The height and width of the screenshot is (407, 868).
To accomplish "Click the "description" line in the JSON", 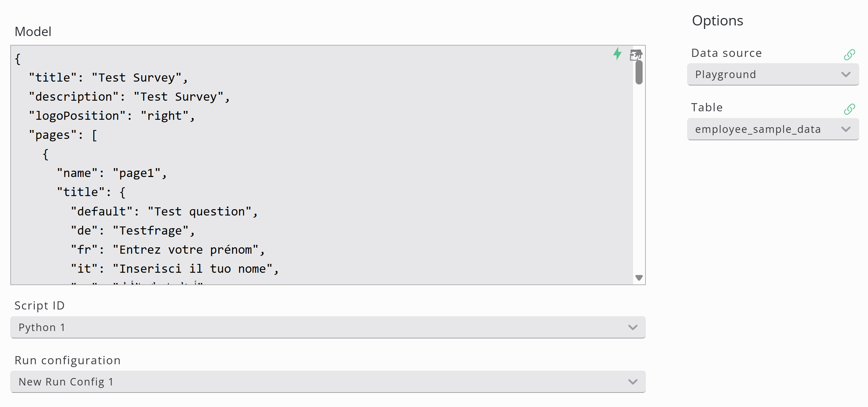I will 129,97.
